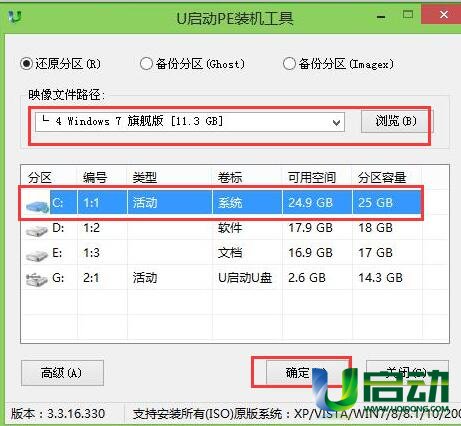Maximize the PE tool window
The height and width of the screenshot is (426, 461).
(408, 15)
